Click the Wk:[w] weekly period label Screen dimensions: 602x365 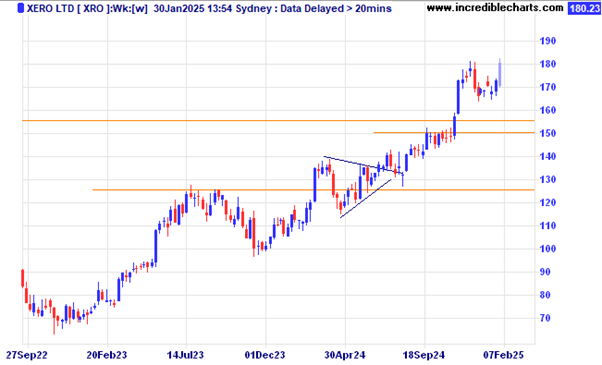click(130, 8)
